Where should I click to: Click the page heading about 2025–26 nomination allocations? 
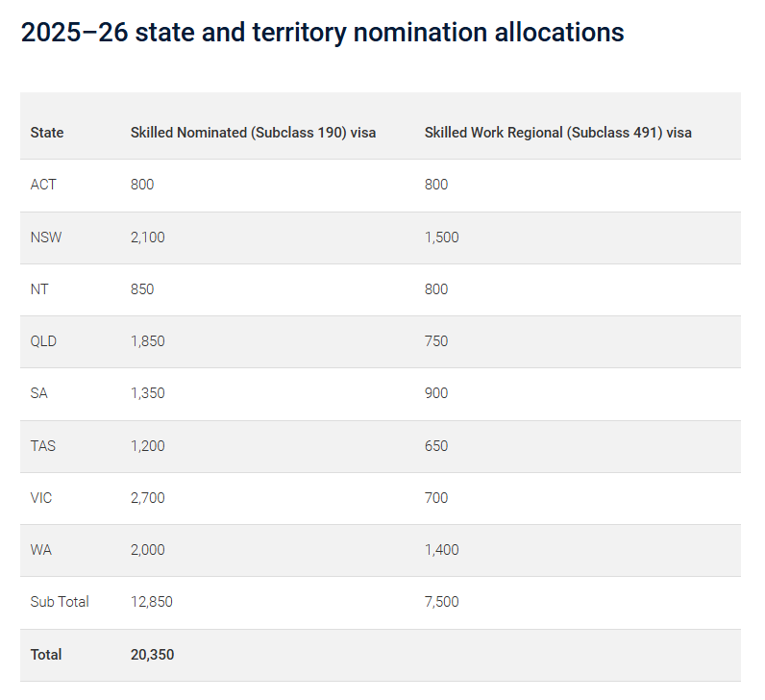click(x=322, y=33)
